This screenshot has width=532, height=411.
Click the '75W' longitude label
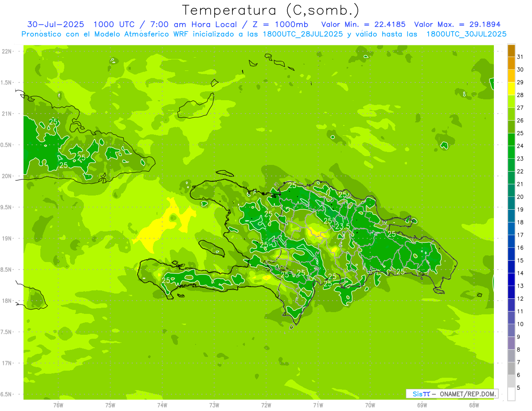point(110,406)
